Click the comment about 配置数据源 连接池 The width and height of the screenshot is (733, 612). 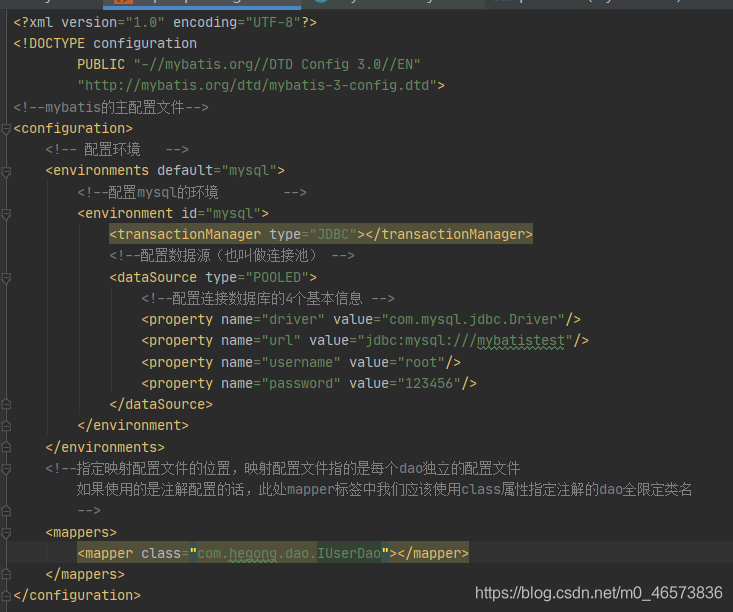[232, 256]
